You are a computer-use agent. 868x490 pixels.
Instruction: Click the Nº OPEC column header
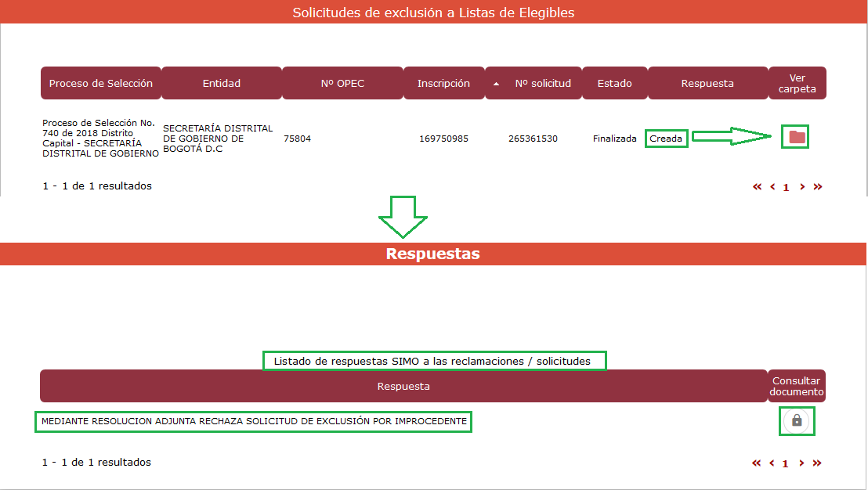[342, 83]
